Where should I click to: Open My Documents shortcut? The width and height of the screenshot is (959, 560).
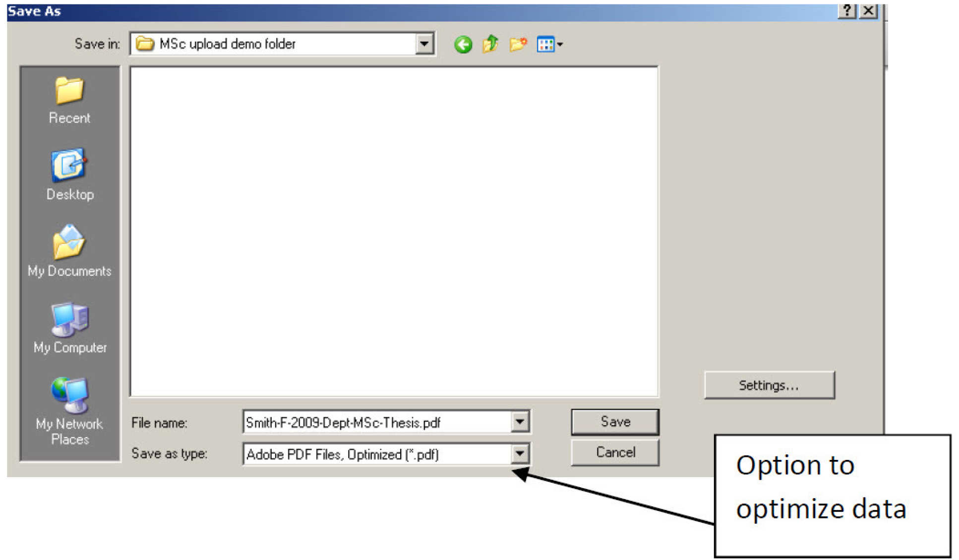click(69, 251)
